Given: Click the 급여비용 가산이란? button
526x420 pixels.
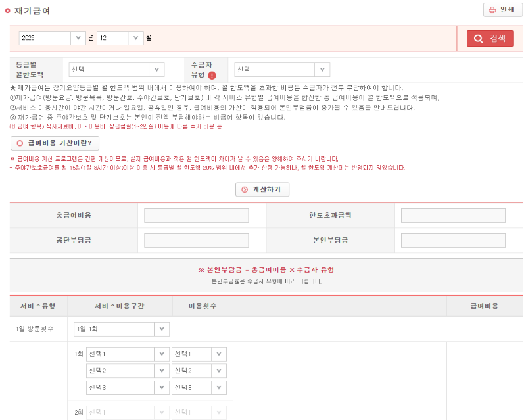Looking at the screenshot, I should [x=54, y=143].
